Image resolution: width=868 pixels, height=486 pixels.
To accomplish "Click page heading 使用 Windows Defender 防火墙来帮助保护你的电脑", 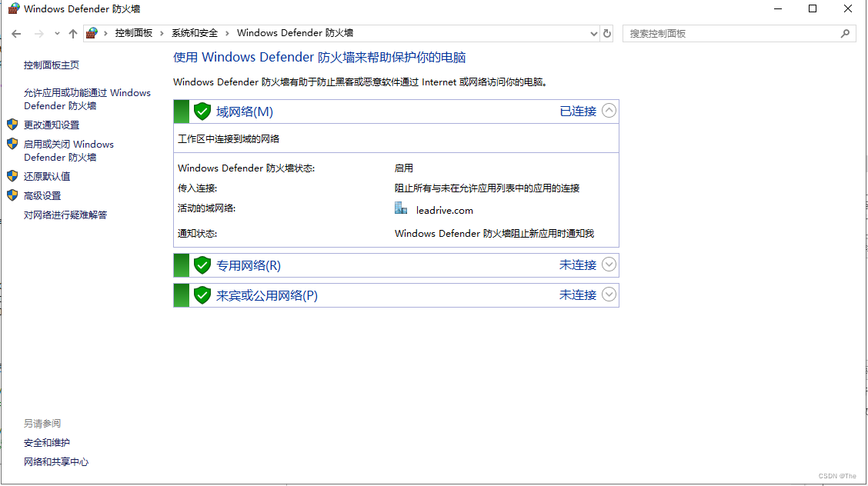I will [319, 58].
